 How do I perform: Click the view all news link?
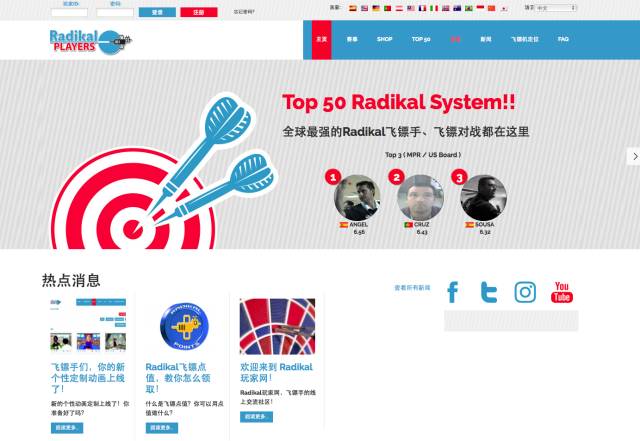click(x=412, y=287)
